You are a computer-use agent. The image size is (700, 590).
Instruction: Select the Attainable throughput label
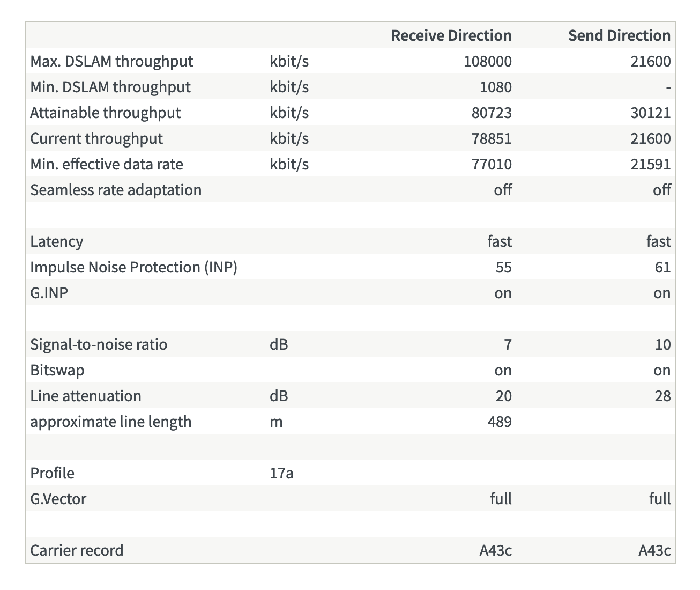pos(106,113)
